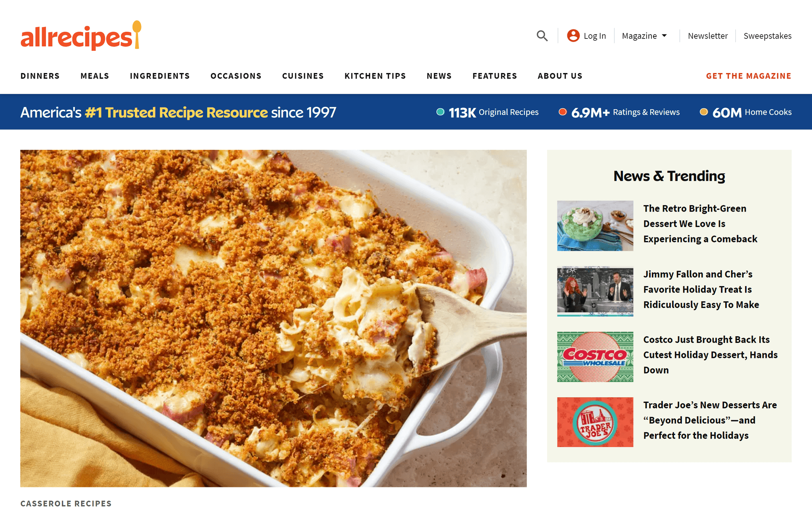Open the Jimmy Fallon and Cher thumbnail
The width and height of the screenshot is (812, 508).
[x=595, y=291]
